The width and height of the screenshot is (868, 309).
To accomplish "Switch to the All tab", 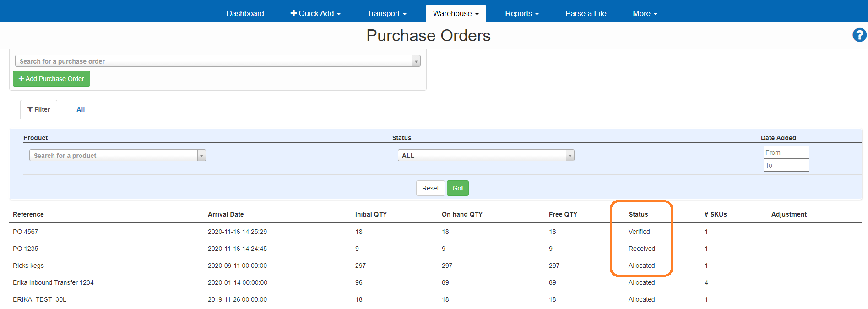I will pos(81,109).
